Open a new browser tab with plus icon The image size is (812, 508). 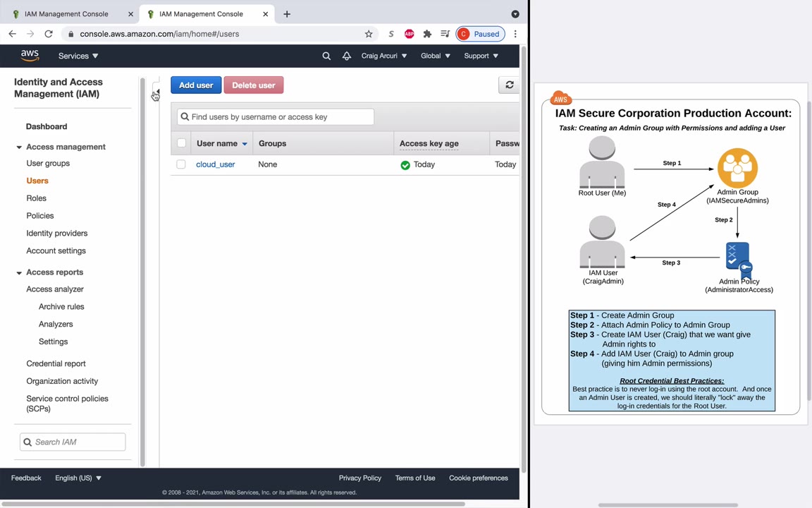(x=287, y=14)
